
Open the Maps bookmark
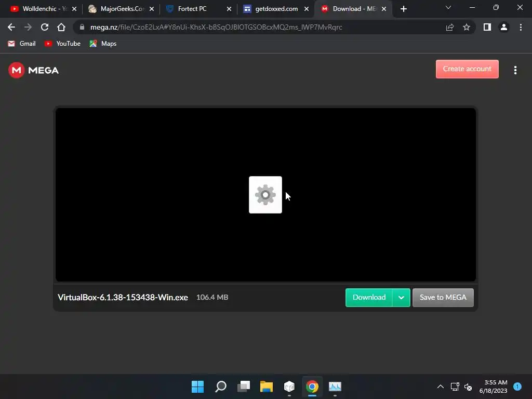(x=103, y=44)
